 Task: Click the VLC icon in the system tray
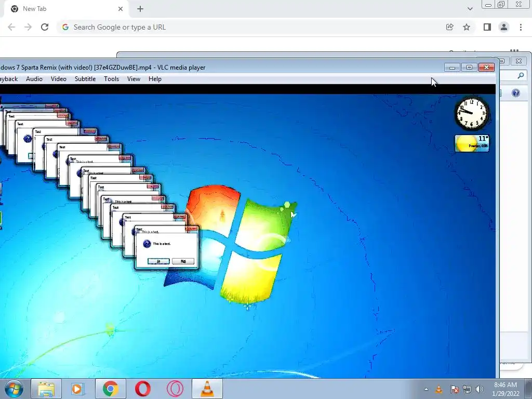point(439,389)
